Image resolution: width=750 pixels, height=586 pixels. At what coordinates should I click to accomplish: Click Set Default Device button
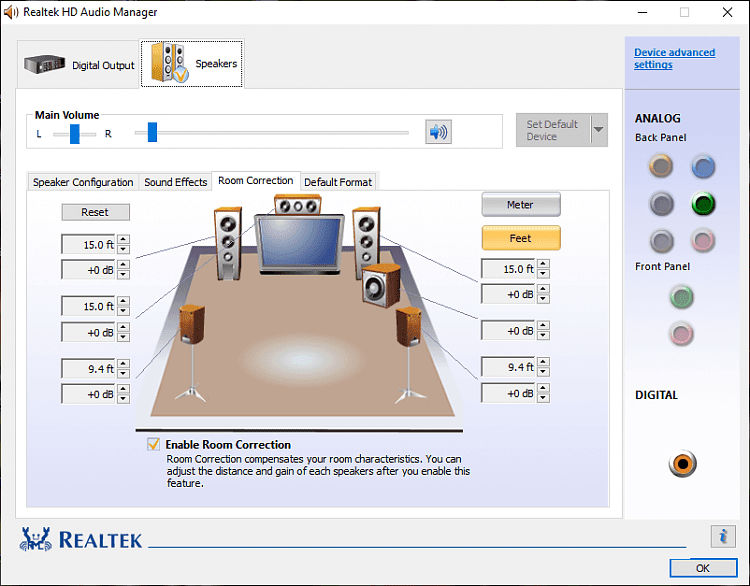pyautogui.click(x=552, y=130)
